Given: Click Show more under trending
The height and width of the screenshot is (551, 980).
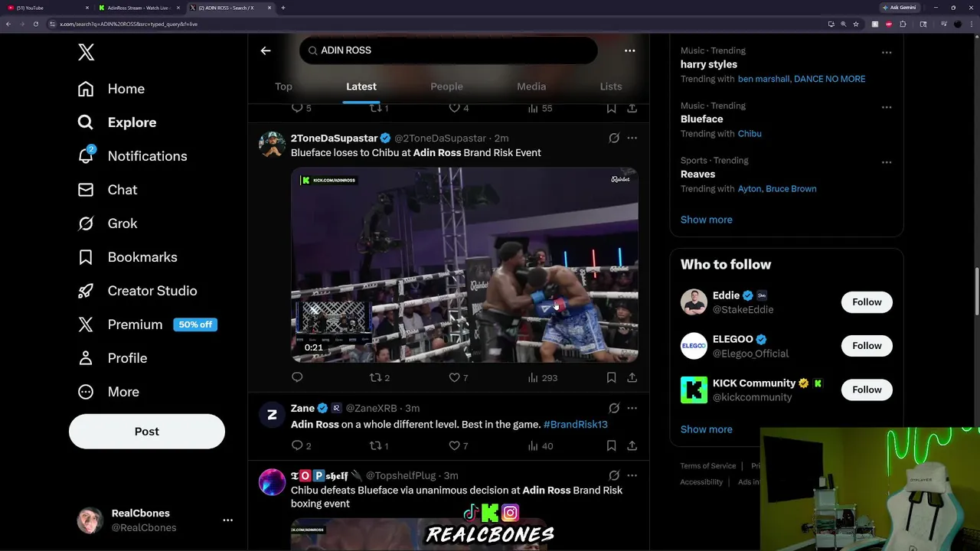Looking at the screenshot, I should [706, 220].
